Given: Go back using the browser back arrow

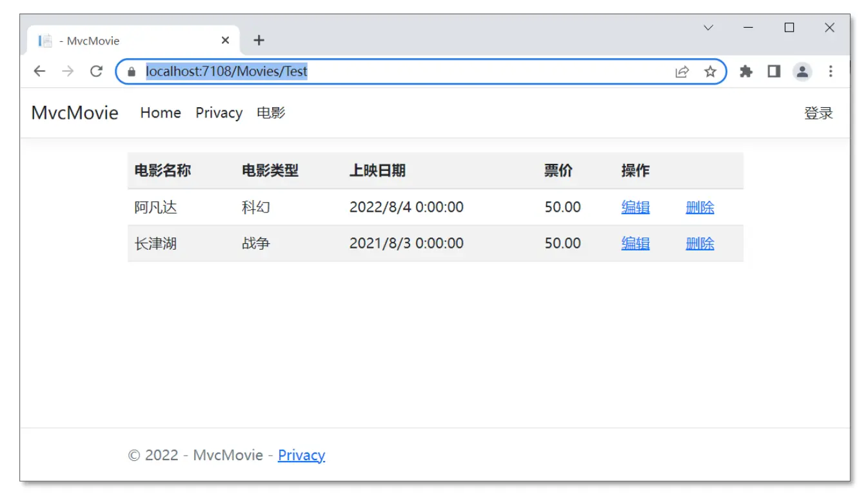Looking at the screenshot, I should (x=39, y=72).
